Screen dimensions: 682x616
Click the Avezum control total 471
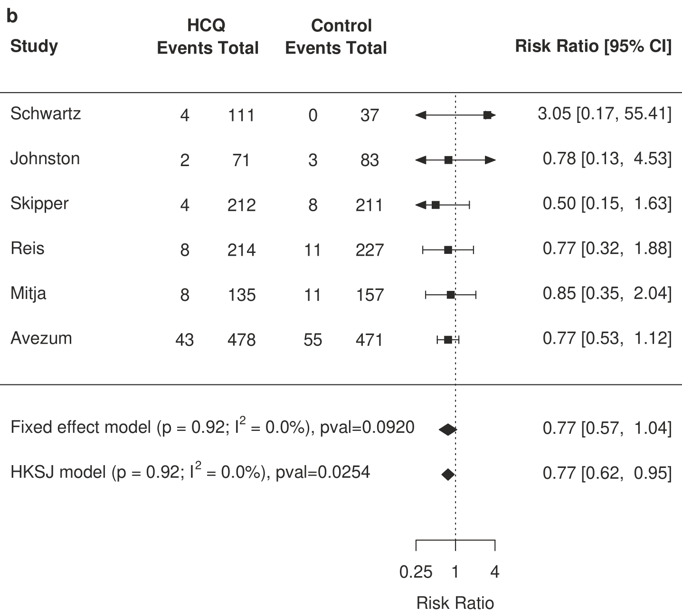369,340
